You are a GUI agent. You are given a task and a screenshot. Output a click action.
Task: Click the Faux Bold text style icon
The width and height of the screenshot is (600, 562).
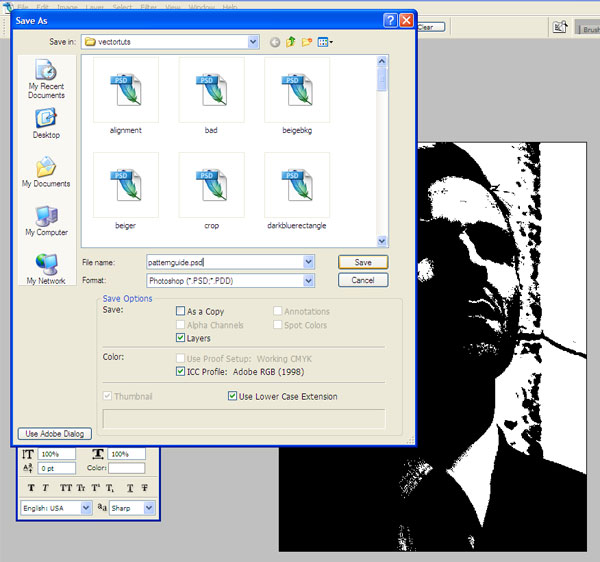pos(31,488)
